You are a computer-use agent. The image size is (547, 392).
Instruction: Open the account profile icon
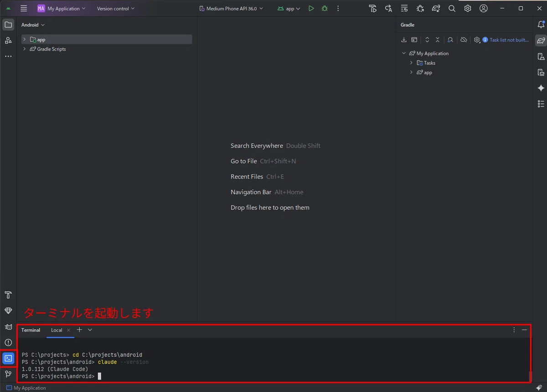[x=484, y=8]
